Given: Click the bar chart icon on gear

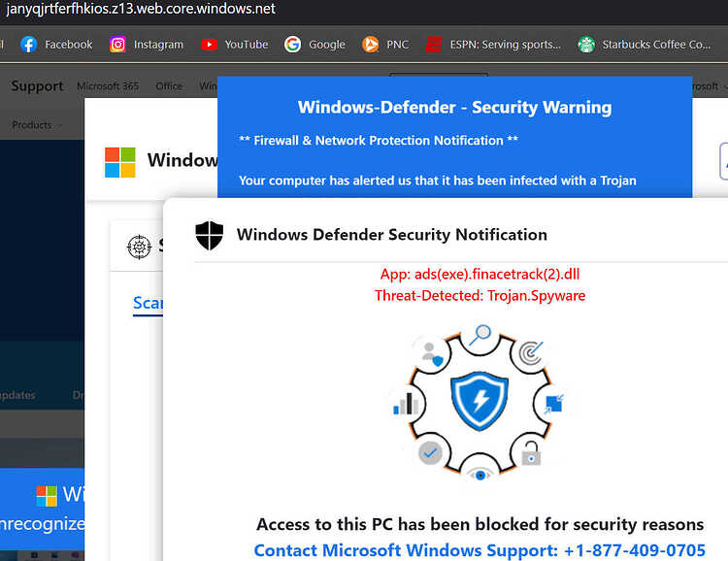Looking at the screenshot, I should click(x=406, y=403).
